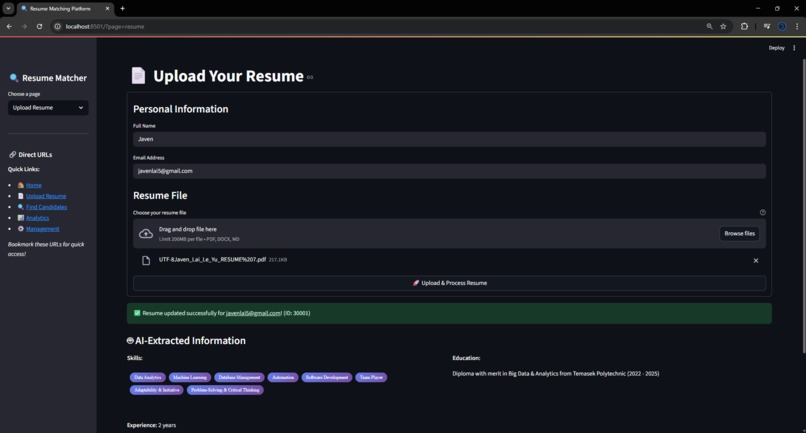This screenshot has width=806, height=433.
Task: Click the zoom magnifier icon in address bar
Action: tap(709, 26)
